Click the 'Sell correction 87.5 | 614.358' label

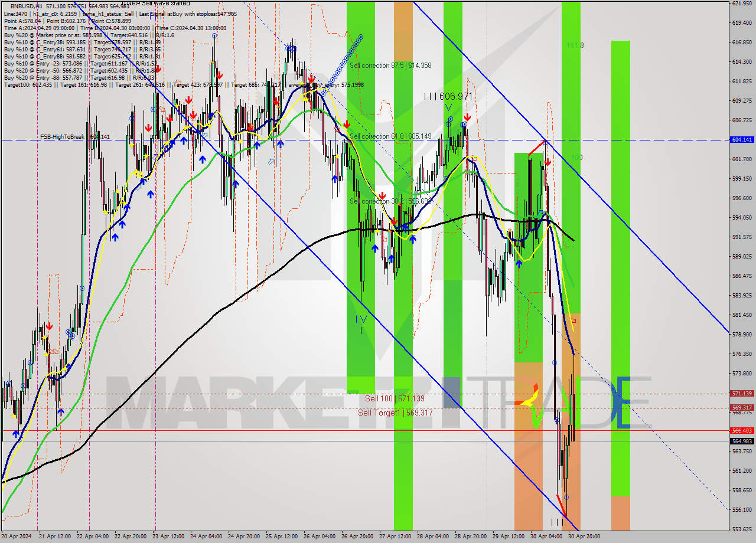[390, 66]
